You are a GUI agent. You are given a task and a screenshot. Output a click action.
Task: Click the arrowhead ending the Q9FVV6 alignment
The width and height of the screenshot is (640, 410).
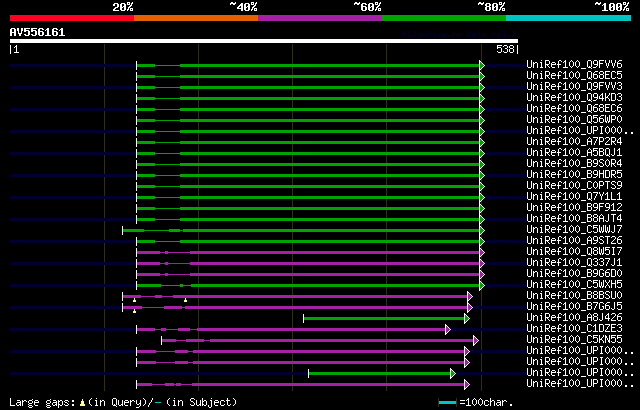(482, 65)
